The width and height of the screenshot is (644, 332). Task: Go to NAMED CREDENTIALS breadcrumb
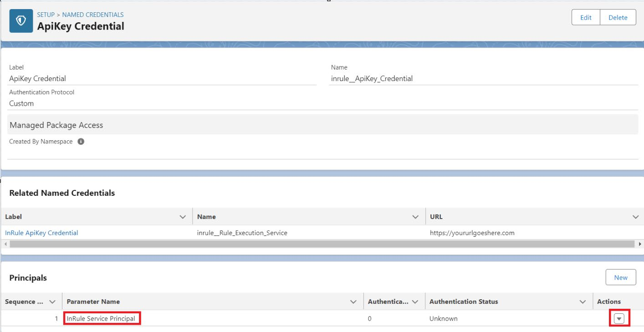tap(93, 15)
